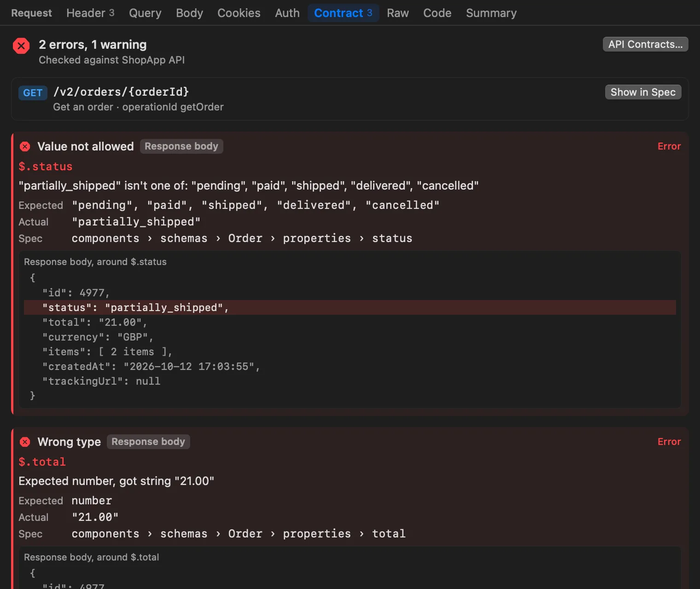Viewport: 700px width, 589px height.
Task: Click the "createdAt" line in the response body
Action: [151, 366]
